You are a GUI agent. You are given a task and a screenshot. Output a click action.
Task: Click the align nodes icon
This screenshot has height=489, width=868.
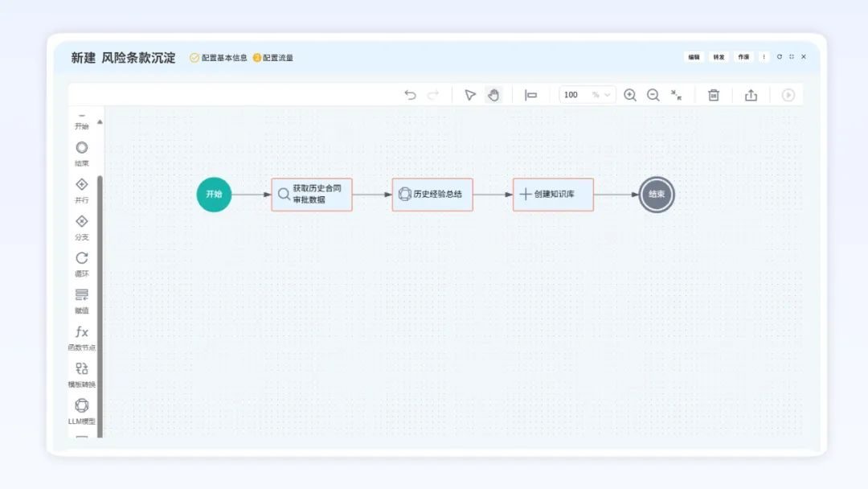[x=531, y=95]
